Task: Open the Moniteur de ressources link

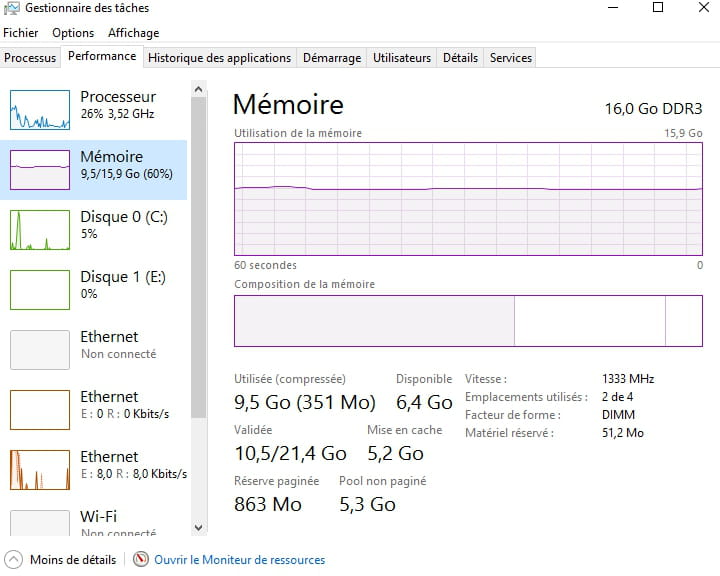Action: [239, 560]
